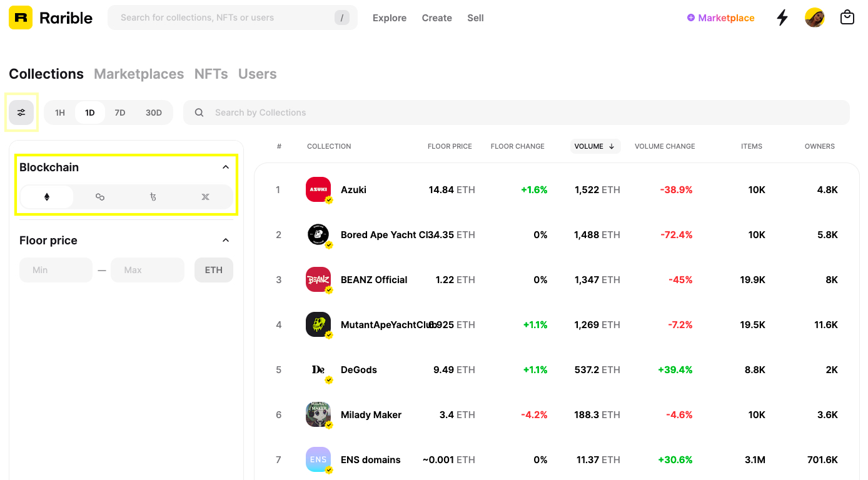Go to the Sell page
The image size is (868, 480).
(475, 17)
